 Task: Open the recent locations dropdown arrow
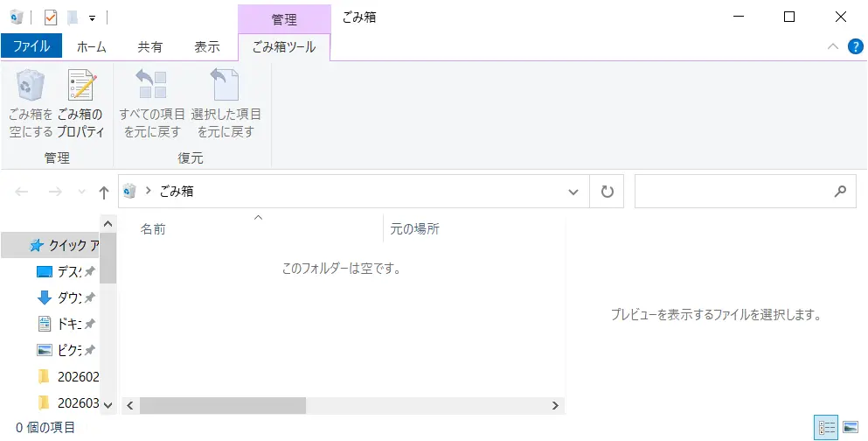tap(82, 192)
